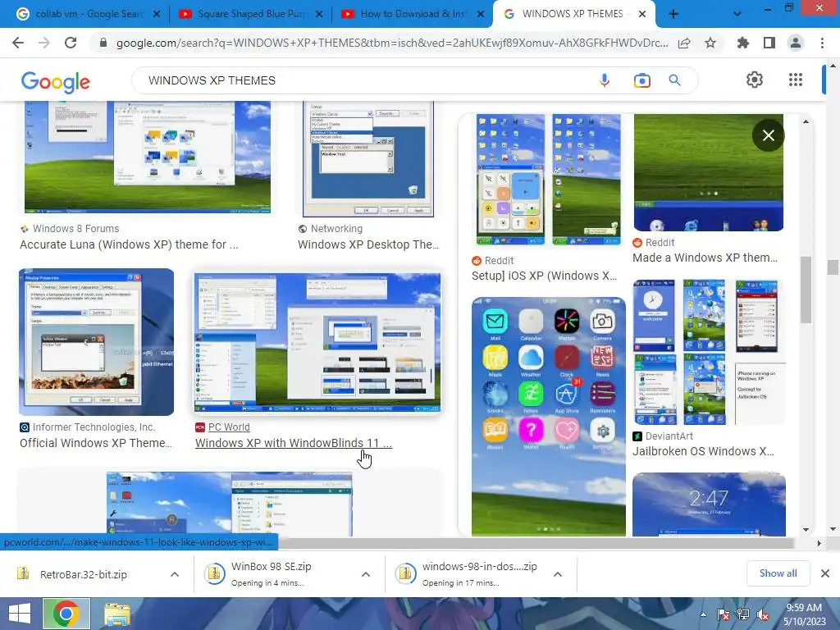Viewport: 840px width, 630px height.
Task: Open Official Windows XP Theme thumbnail
Action: coord(97,342)
